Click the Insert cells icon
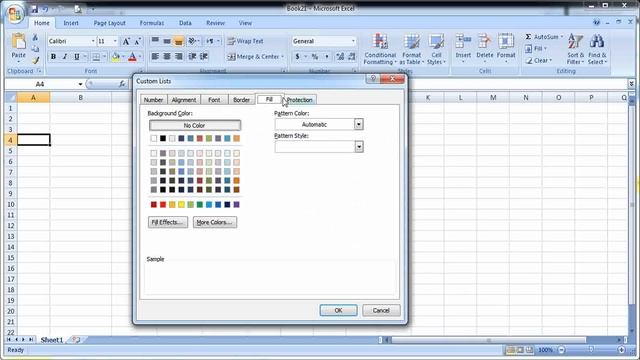The height and width of the screenshot is (360, 640). (x=463, y=42)
